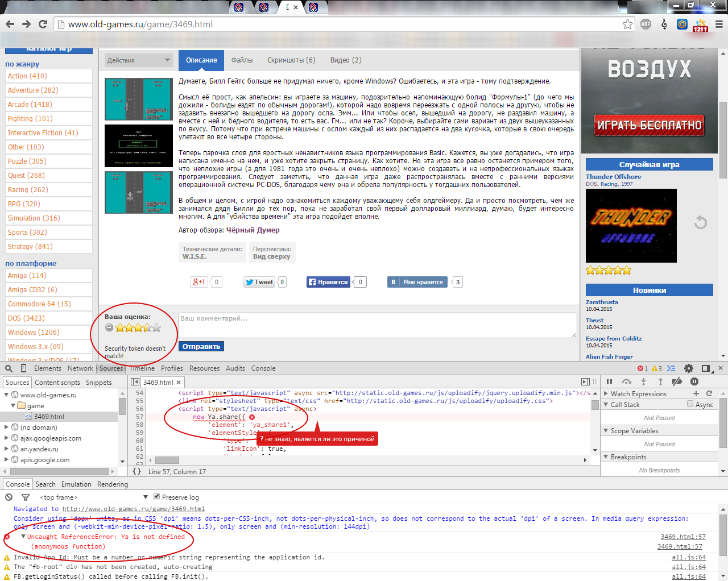728x581 pixels.
Task: Collapse the Breakpoints section
Action: pos(606,457)
